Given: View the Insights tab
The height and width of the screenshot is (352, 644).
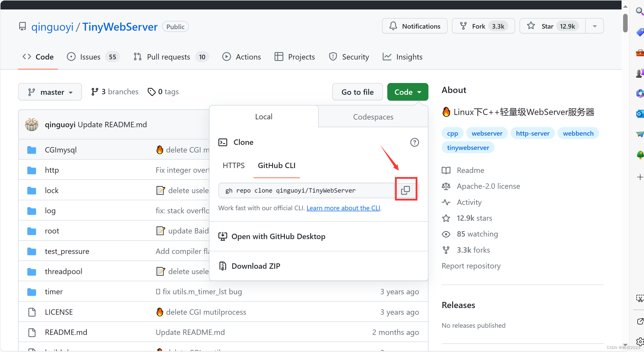Looking at the screenshot, I should (403, 57).
